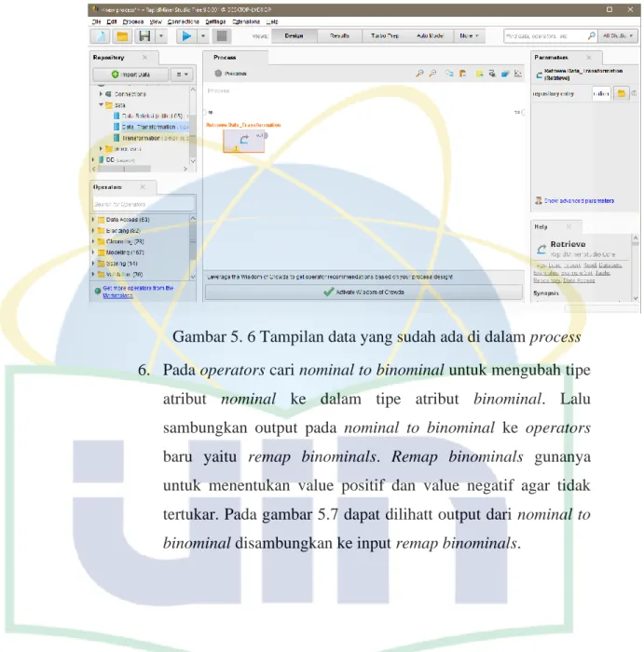Open a process via the folder icon

click(x=122, y=36)
